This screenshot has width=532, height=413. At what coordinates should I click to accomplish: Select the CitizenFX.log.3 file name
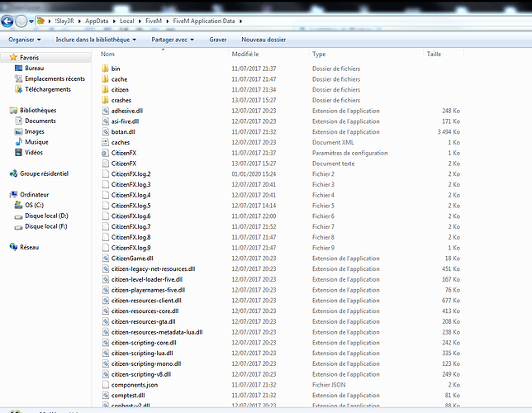point(131,184)
